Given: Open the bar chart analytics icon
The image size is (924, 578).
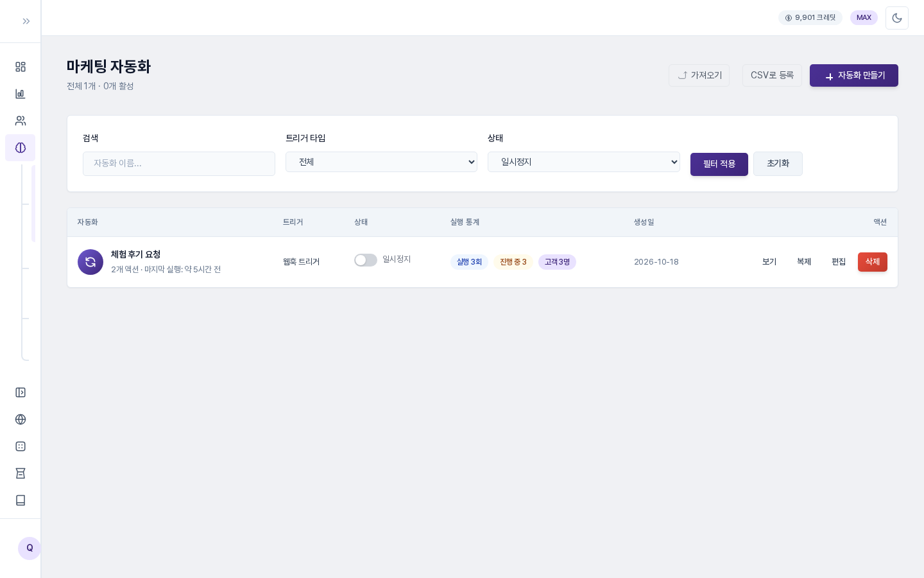Looking at the screenshot, I should (x=21, y=94).
